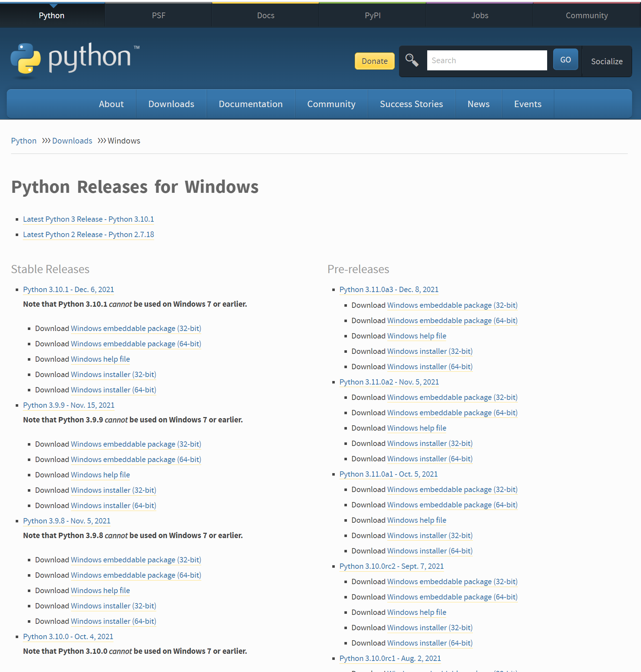Download Python 3.9.8 embeddable package (64-bit)
This screenshot has width=641, height=672.
[x=136, y=575]
